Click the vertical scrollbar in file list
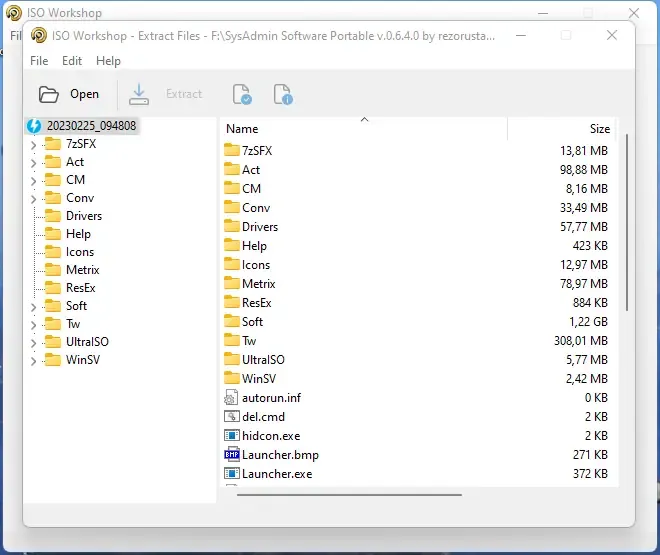This screenshot has width=660, height=555. click(626, 222)
